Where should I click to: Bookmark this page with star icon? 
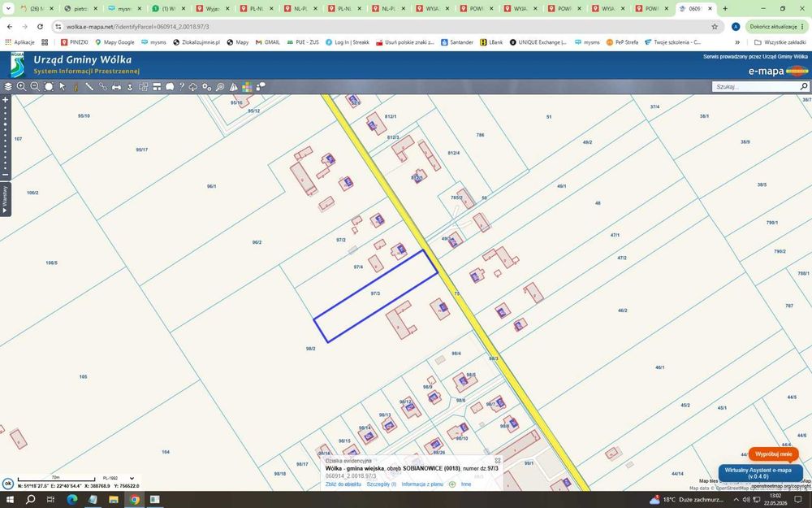tap(715, 27)
